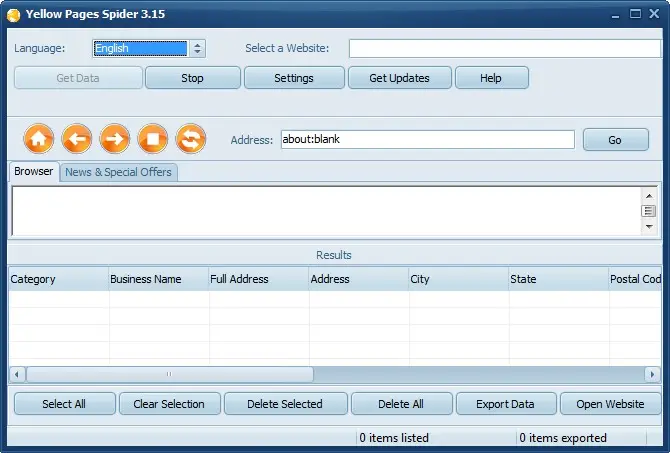
Task: Navigate forward with the orange right arrow
Action: point(115,138)
